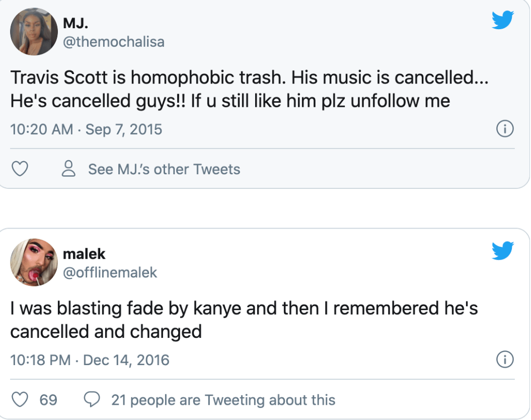Click See MJ.'s other Tweets link

tap(164, 169)
